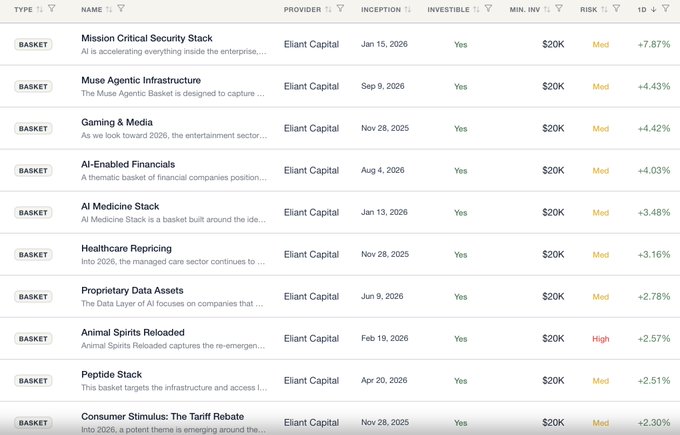Filter the 1D performance column
The height and width of the screenshot is (435, 680).
click(x=666, y=9)
